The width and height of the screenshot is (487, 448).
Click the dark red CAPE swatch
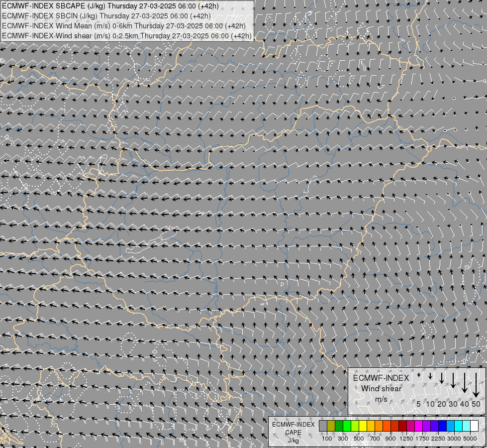click(x=403, y=426)
